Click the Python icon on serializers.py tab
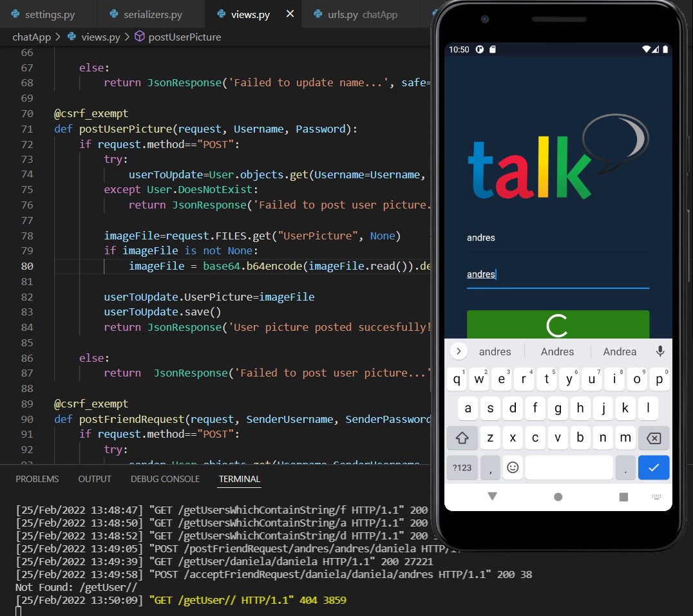This screenshot has width=693, height=616. pyautogui.click(x=114, y=14)
